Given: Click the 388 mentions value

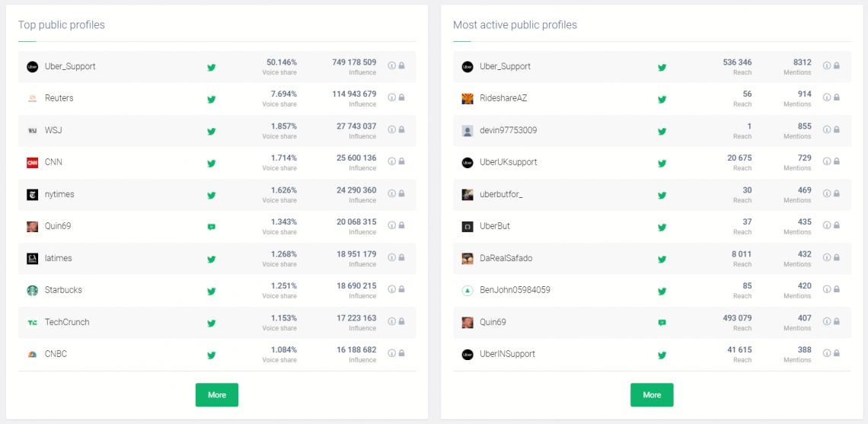Looking at the screenshot, I should tap(804, 350).
